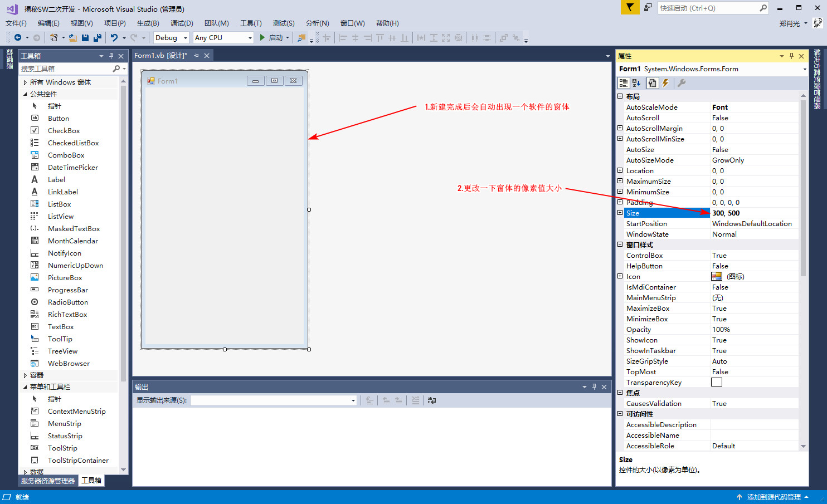Viewport: 827px width, 504px height.
Task: Click the save all icon
Action: pos(98,37)
